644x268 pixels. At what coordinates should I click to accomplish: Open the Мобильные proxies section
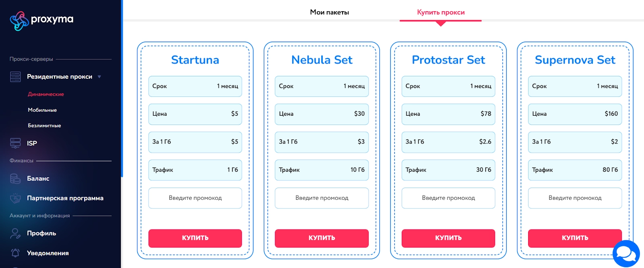click(42, 110)
